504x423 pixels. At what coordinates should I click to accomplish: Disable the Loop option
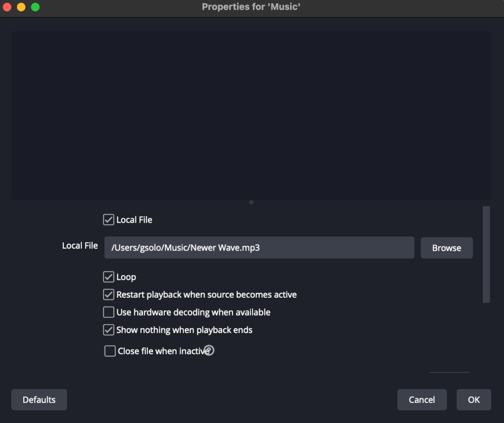tap(109, 277)
